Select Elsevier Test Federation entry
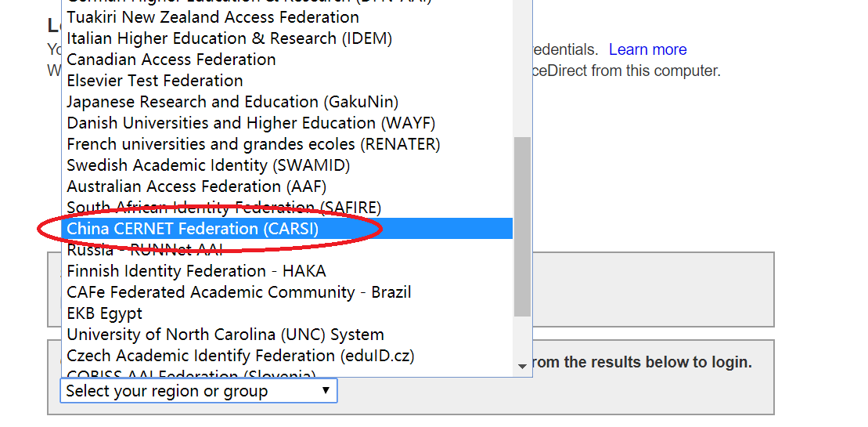 pos(155,81)
